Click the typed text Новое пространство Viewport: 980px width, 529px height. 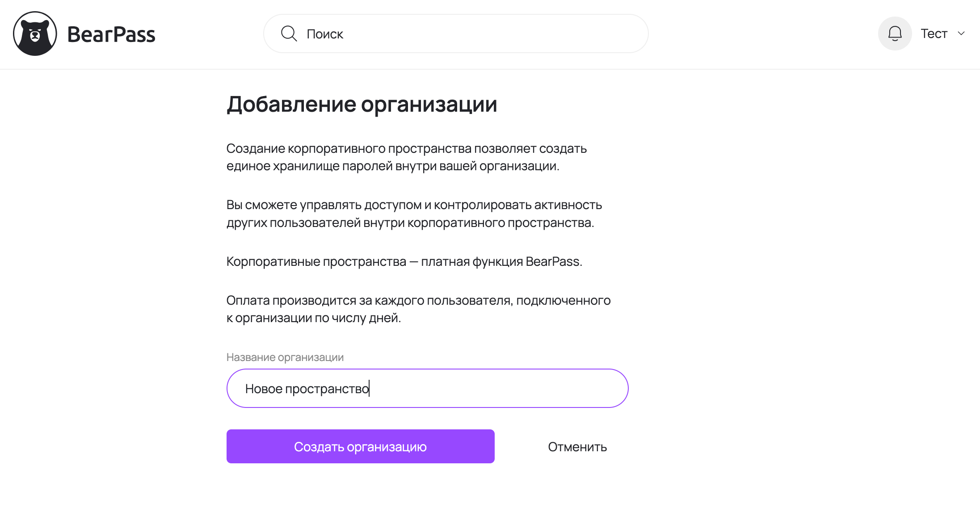[307, 389]
